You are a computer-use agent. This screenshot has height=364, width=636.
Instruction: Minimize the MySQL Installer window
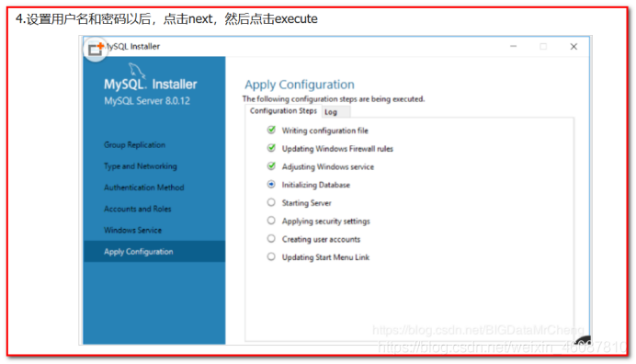514,47
